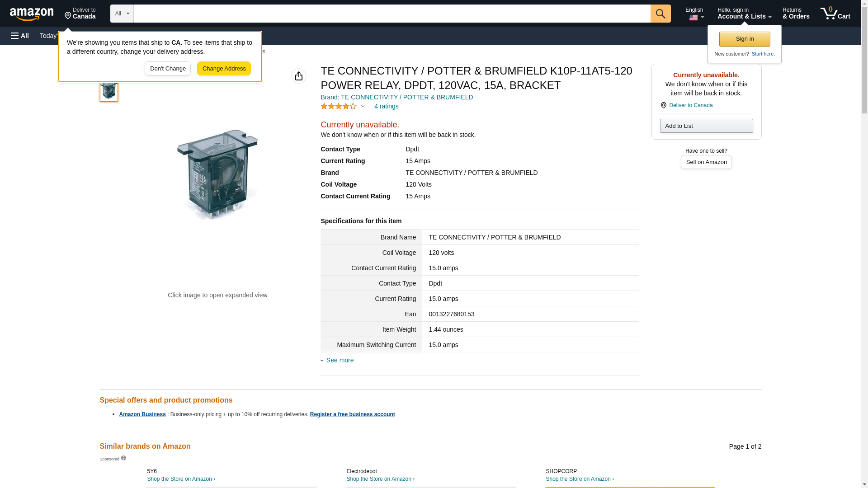This screenshot has height=488, width=868.
Task: Click the share icon on product image
Action: pyautogui.click(x=298, y=76)
